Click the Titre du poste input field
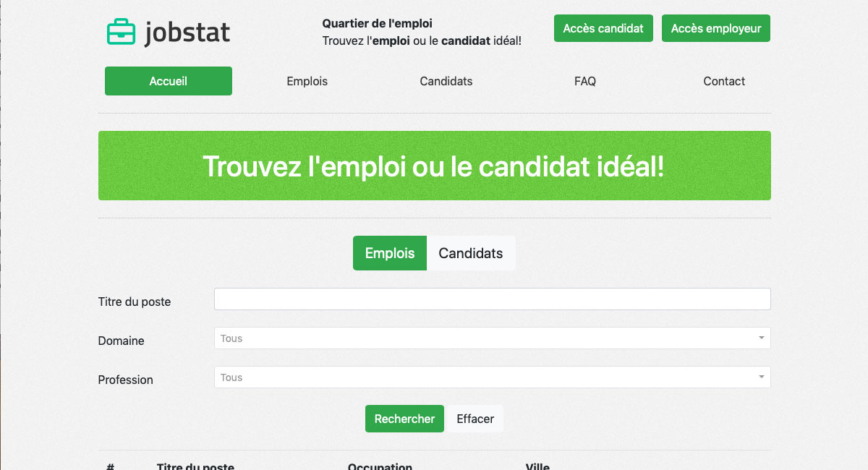Screen dimensions: 868x470 coord(492,299)
